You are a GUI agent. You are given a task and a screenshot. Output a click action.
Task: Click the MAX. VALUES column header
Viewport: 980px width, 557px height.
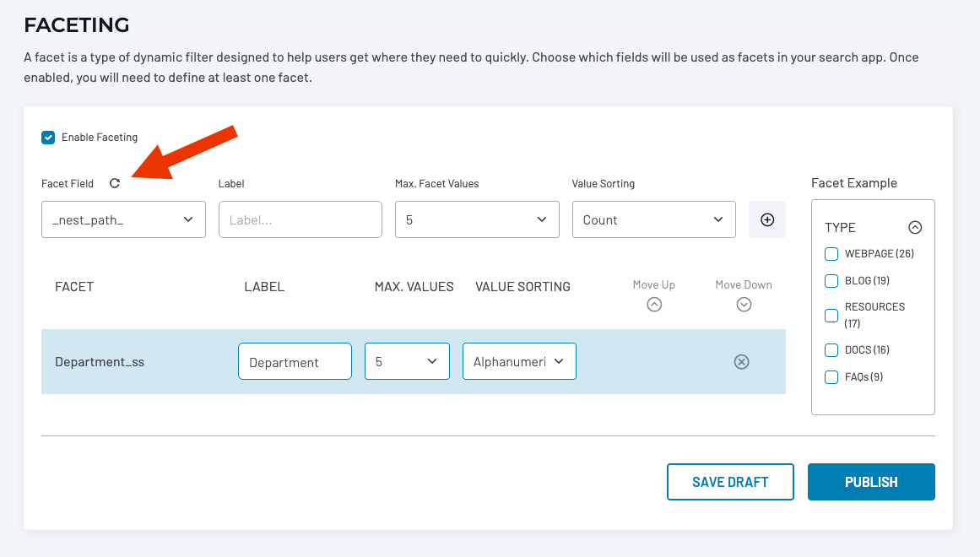(x=414, y=287)
